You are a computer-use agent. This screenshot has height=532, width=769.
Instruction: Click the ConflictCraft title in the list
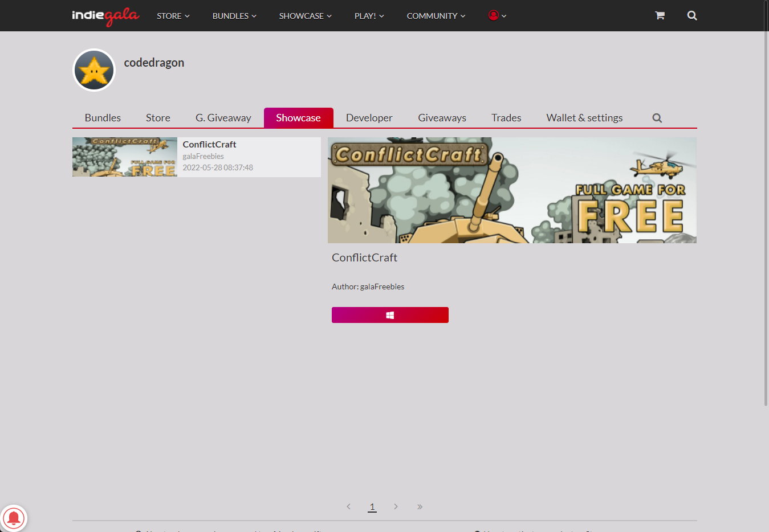[209, 145]
